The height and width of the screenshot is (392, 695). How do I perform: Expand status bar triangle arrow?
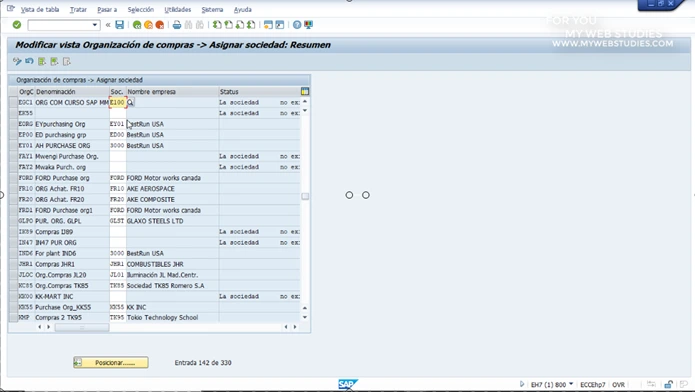pos(522,384)
